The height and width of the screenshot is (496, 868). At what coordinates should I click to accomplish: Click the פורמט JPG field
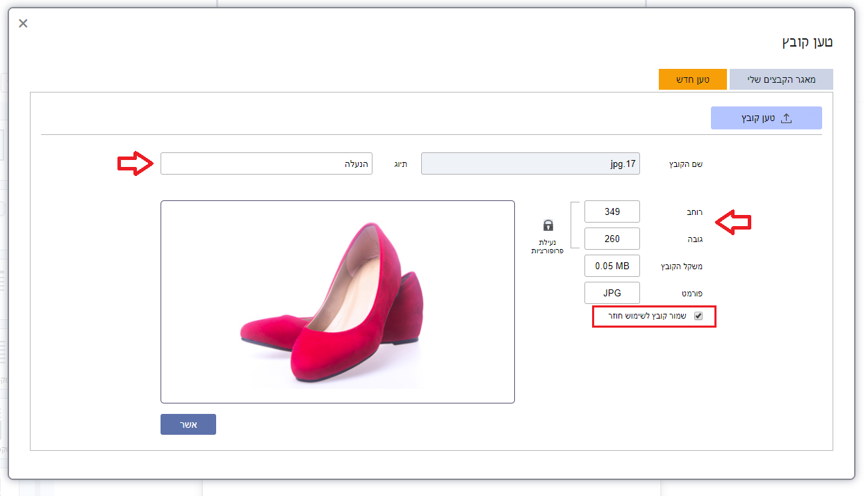612,293
